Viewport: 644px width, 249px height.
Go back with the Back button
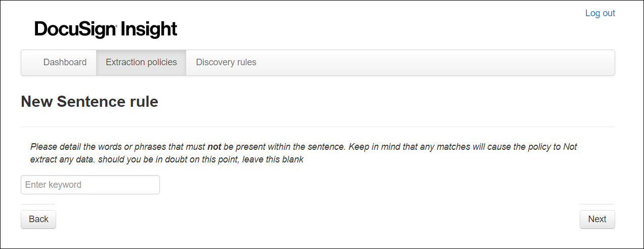click(38, 219)
